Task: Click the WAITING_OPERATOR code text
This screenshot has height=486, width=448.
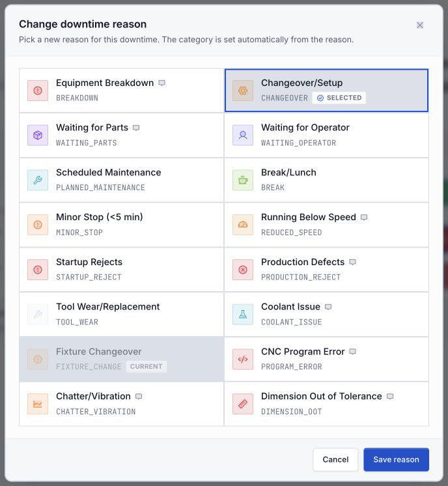Action: pos(298,143)
